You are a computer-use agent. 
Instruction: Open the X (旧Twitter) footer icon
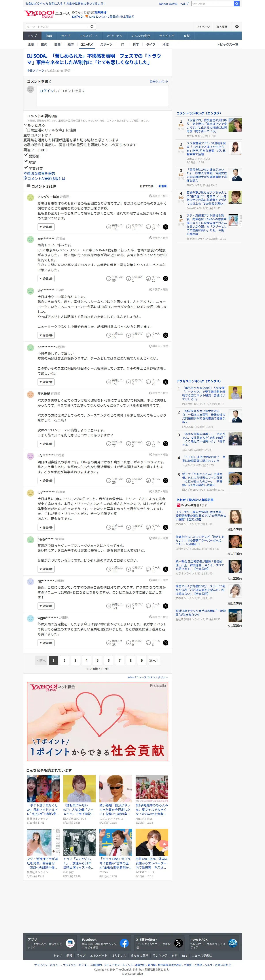tap(179, 943)
